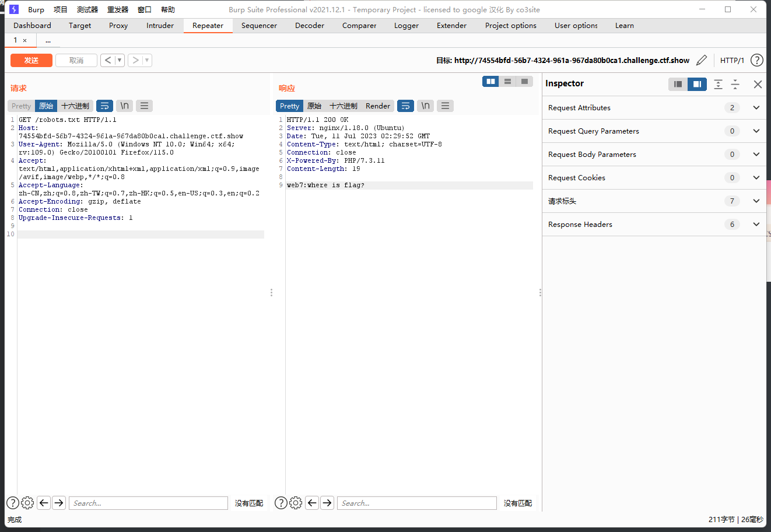Open the Proxy tab
The image size is (771, 532).
coord(118,25)
